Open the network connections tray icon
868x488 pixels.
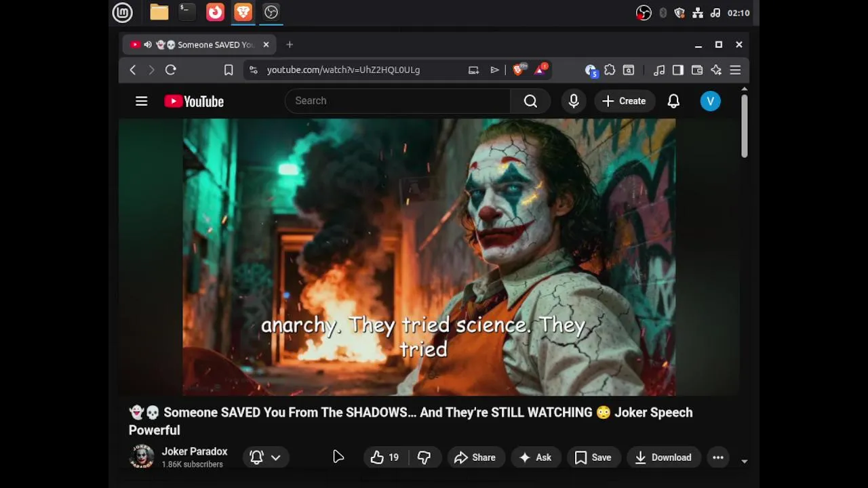[698, 13]
